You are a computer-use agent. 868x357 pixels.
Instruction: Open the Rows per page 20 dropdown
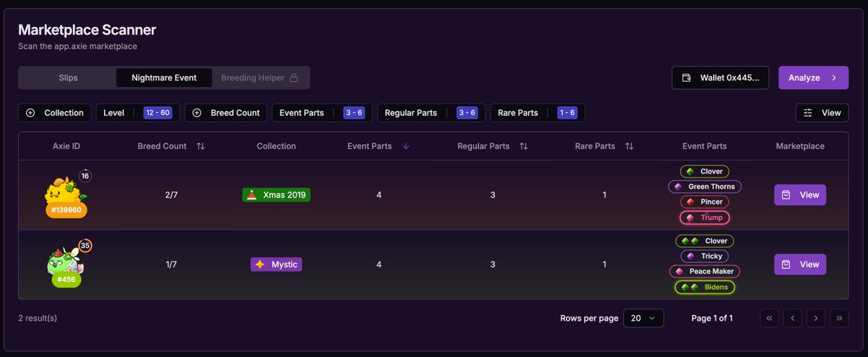[x=643, y=318]
